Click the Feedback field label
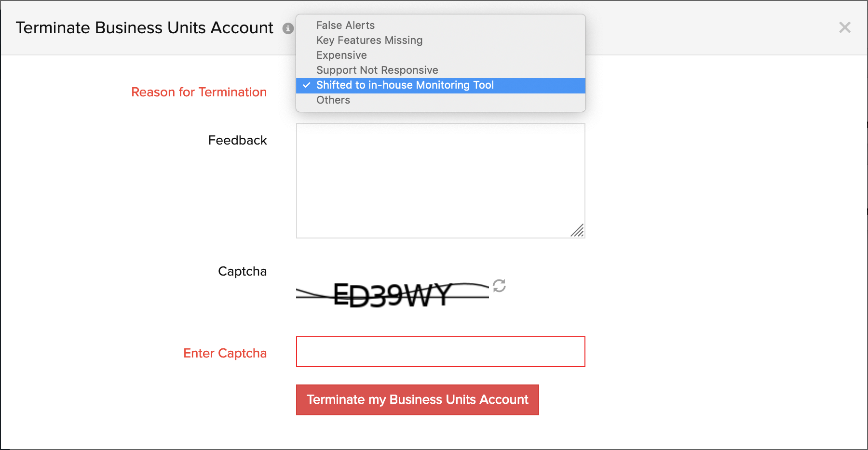The image size is (868, 450). (x=237, y=140)
